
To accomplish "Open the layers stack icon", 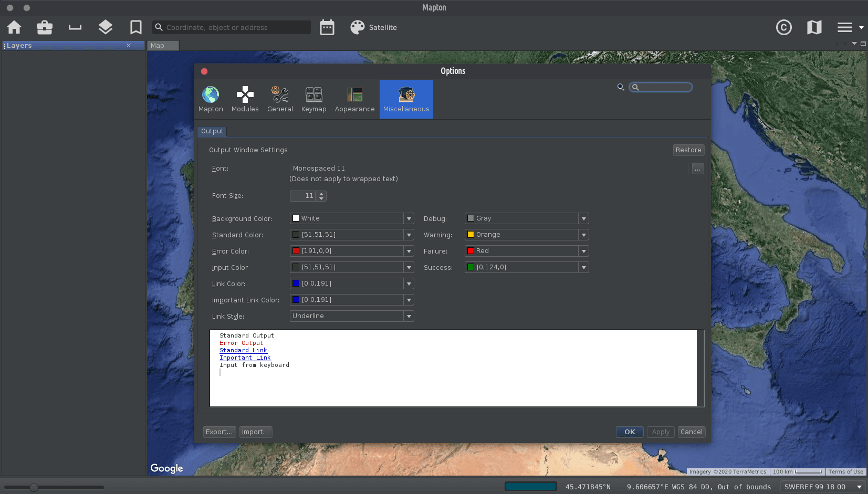I will click(x=106, y=27).
